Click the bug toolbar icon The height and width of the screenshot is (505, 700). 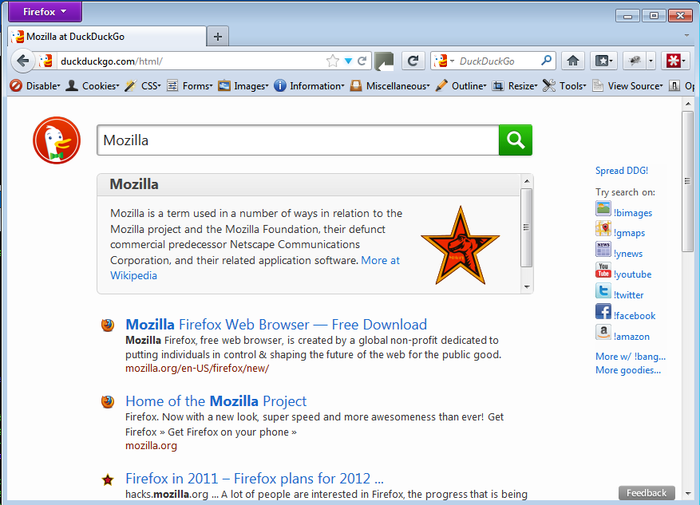pos(634,61)
